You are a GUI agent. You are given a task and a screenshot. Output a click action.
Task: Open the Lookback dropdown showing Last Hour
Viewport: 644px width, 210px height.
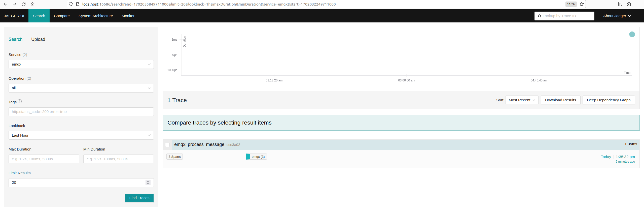point(81,135)
